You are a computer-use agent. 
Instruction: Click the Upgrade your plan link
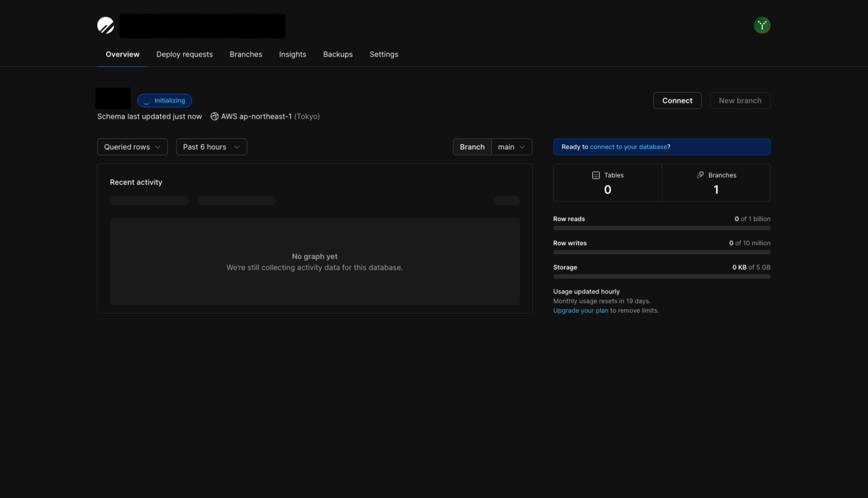pos(580,311)
